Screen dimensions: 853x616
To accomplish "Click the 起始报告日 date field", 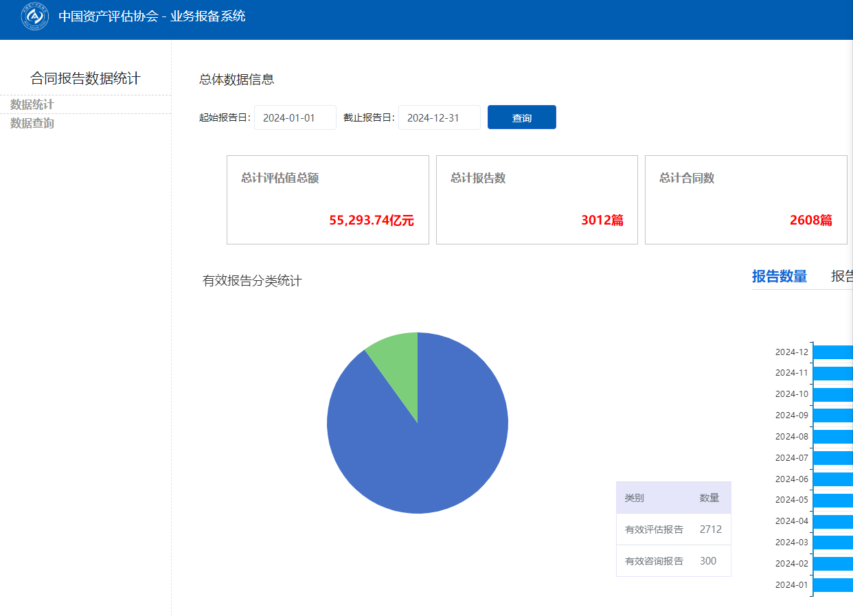I will pos(295,117).
